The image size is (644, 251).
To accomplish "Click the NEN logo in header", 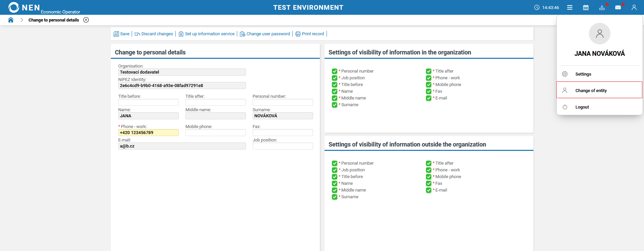I will 24,7.
